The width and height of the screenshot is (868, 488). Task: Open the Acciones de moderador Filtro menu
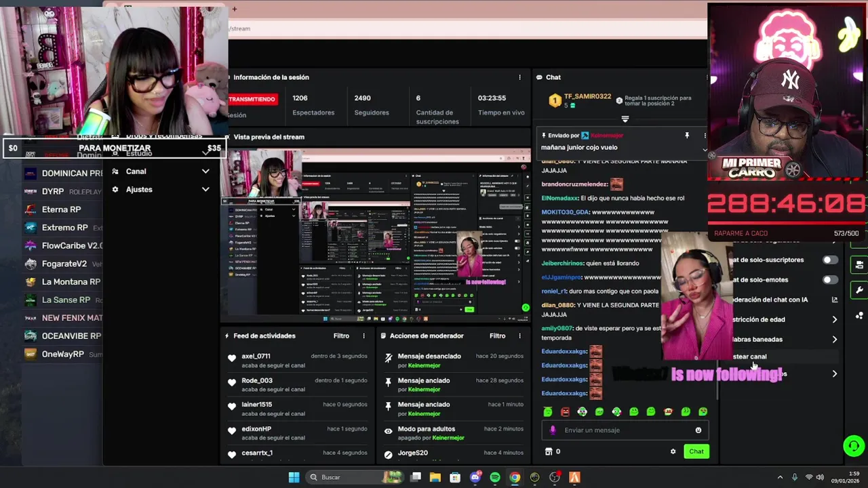coord(498,335)
